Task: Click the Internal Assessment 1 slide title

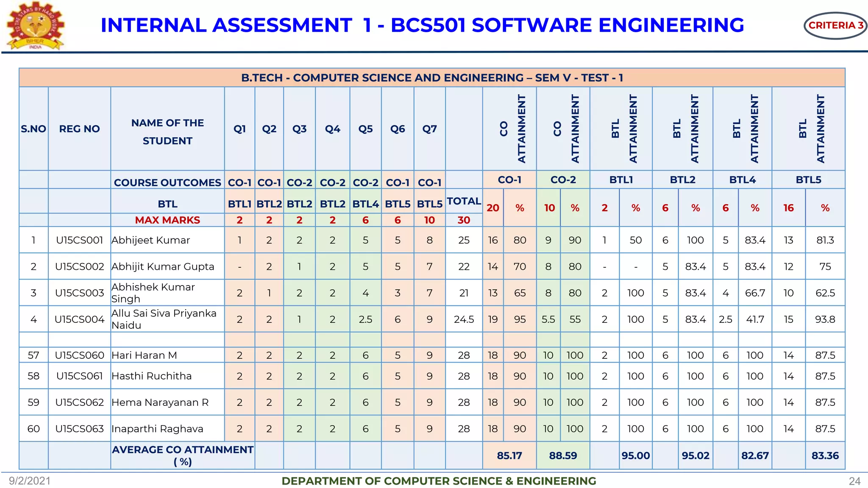Action: click(x=422, y=25)
